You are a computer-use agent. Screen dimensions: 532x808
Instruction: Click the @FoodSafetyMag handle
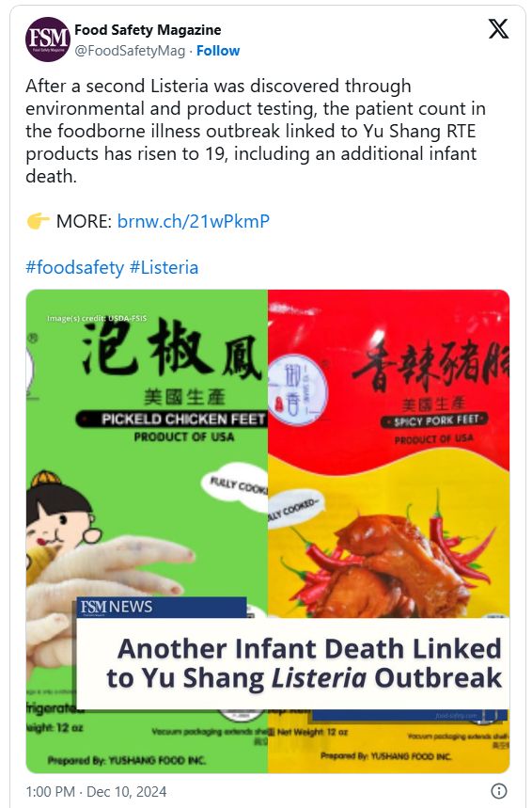tap(130, 51)
